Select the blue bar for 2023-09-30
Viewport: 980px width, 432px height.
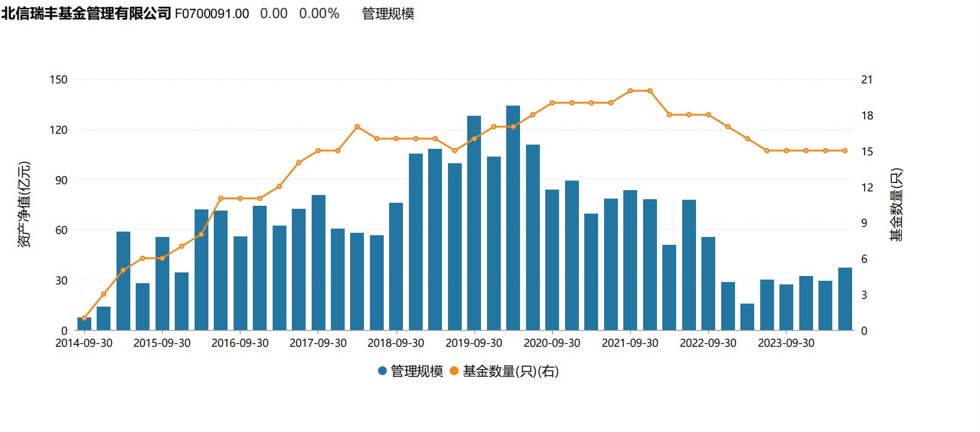point(786,307)
